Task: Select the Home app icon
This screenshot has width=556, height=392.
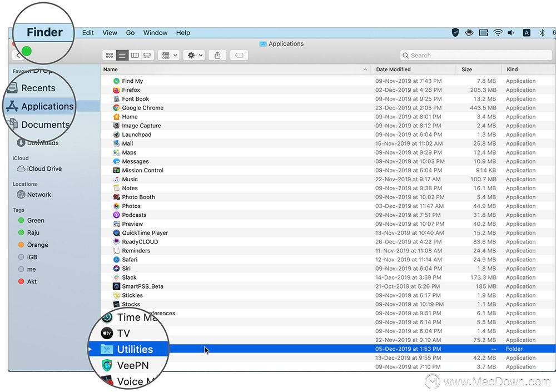Action: point(116,116)
